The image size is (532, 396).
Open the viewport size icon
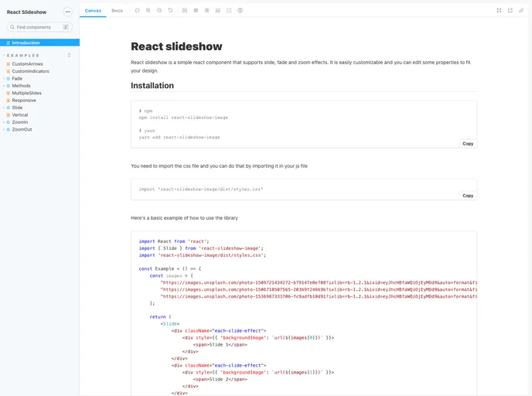tap(206, 11)
